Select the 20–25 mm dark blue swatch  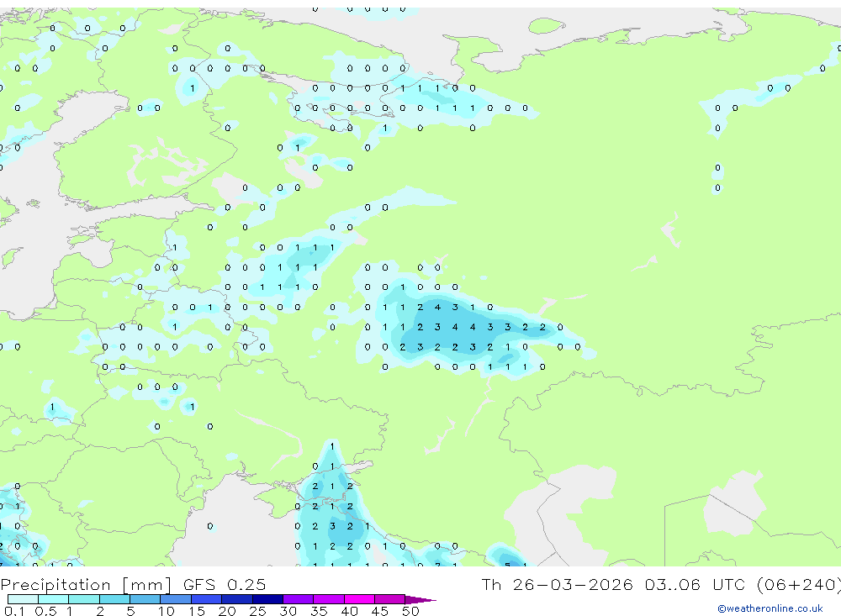(237, 599)
